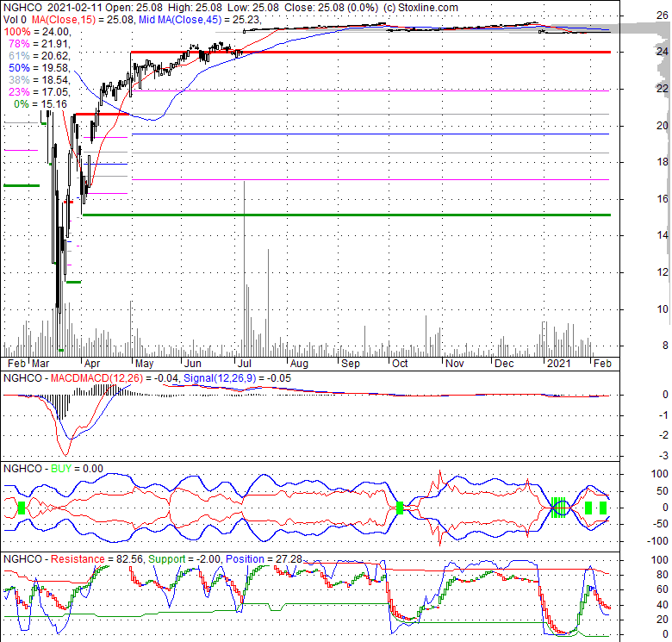Click the '(c) Stoxline.com' copyright text

click(420, 8)
